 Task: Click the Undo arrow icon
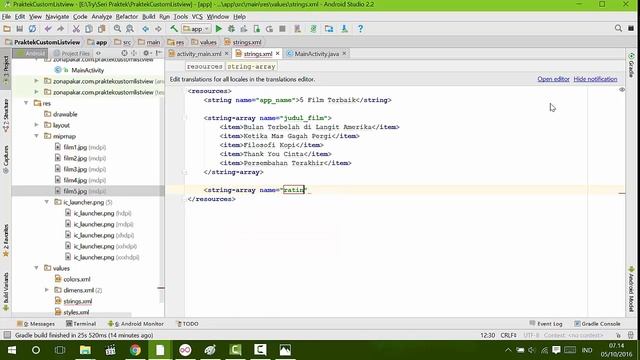pyautogui.click(x=48, y=29)
